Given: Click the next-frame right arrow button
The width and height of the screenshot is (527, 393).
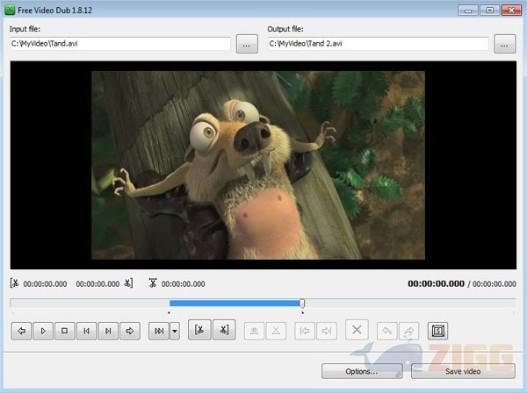Looking at the screenshot, I should click(130, 331).
